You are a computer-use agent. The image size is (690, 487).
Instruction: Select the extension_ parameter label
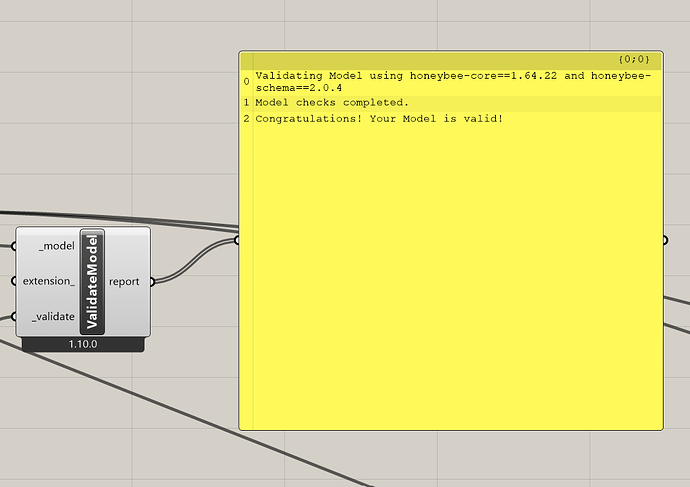click(x=49, y=281)
